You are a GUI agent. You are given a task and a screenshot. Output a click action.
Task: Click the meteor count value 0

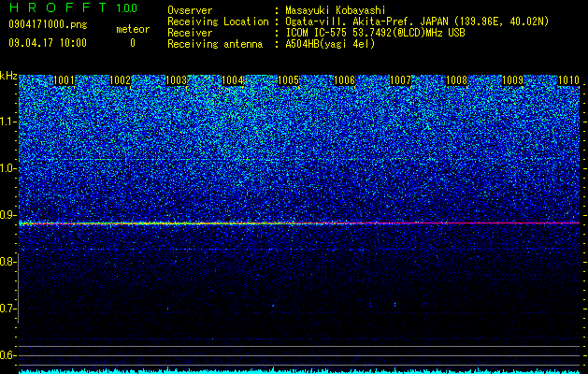point(133,43)
